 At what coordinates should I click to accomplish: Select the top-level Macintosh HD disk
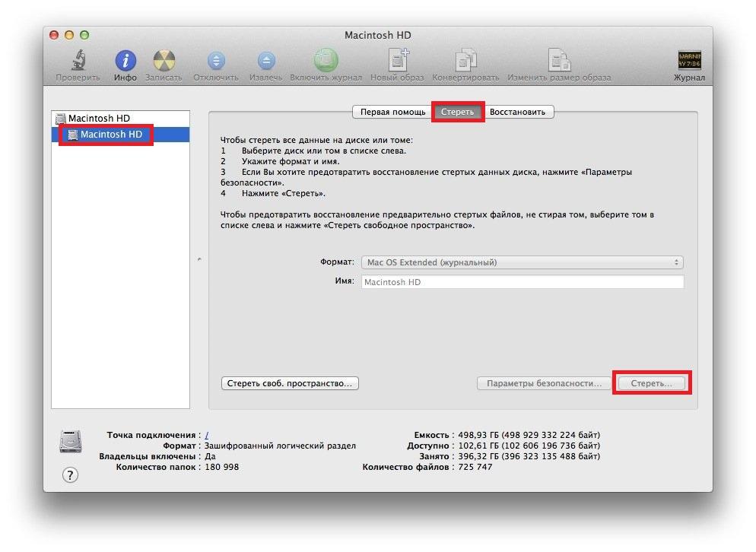99,119
